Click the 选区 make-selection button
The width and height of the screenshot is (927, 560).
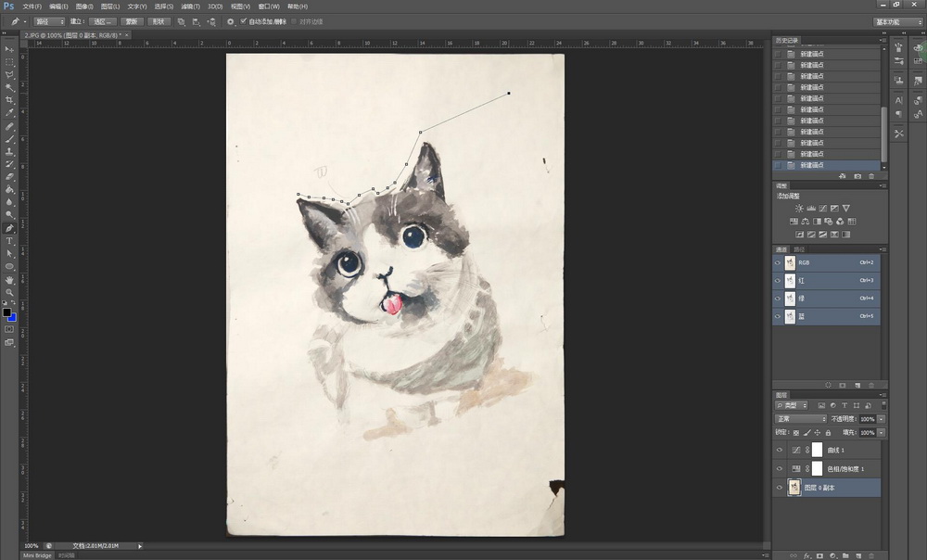102,22
